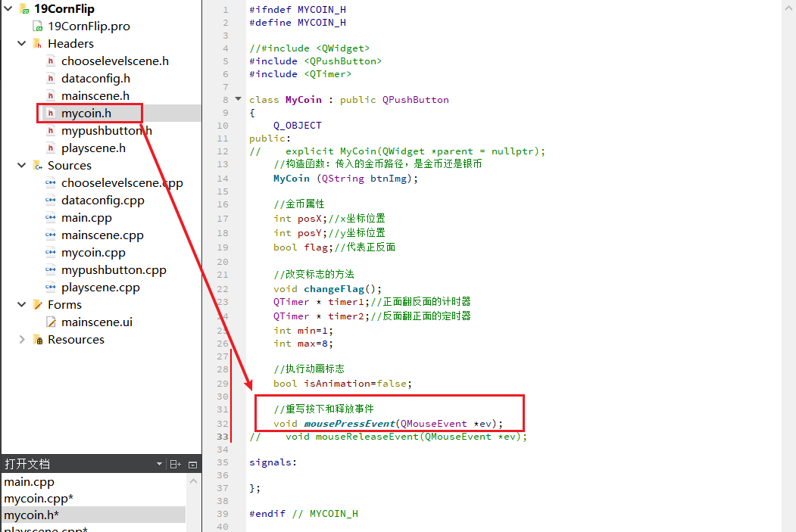Click the 19CornFlip project folder icon

[x=24, y=9]
